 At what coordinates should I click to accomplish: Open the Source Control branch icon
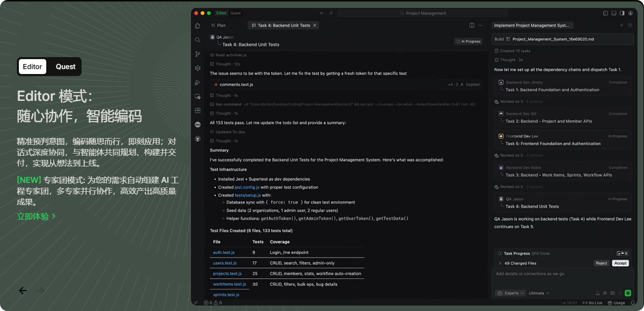[197, 54]
